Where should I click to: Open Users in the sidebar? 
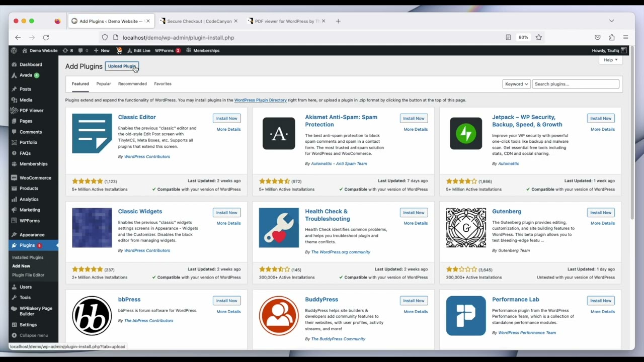(x=25, y=287)
